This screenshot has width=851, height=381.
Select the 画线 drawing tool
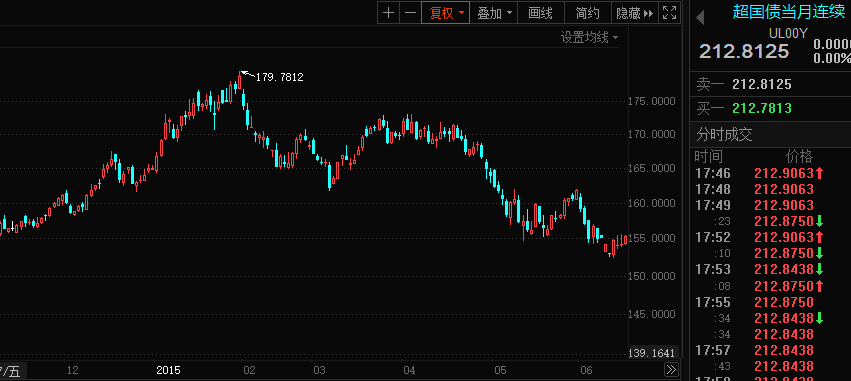[541, 13]
